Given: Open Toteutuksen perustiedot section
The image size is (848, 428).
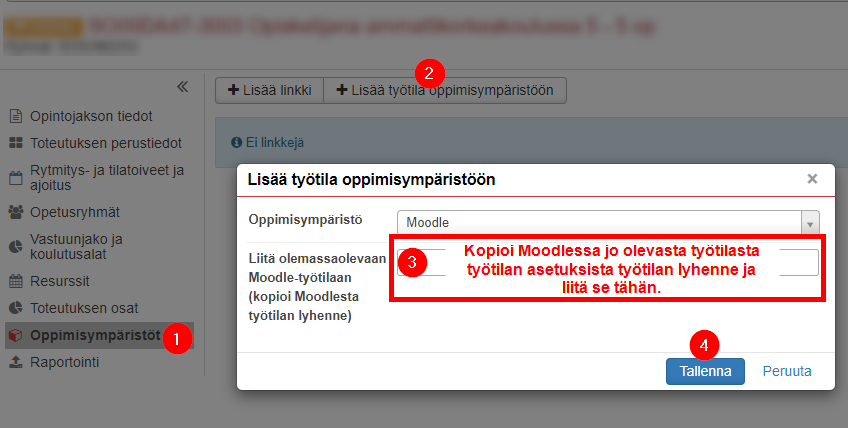Looking at the screenshot, I should 105,143.
